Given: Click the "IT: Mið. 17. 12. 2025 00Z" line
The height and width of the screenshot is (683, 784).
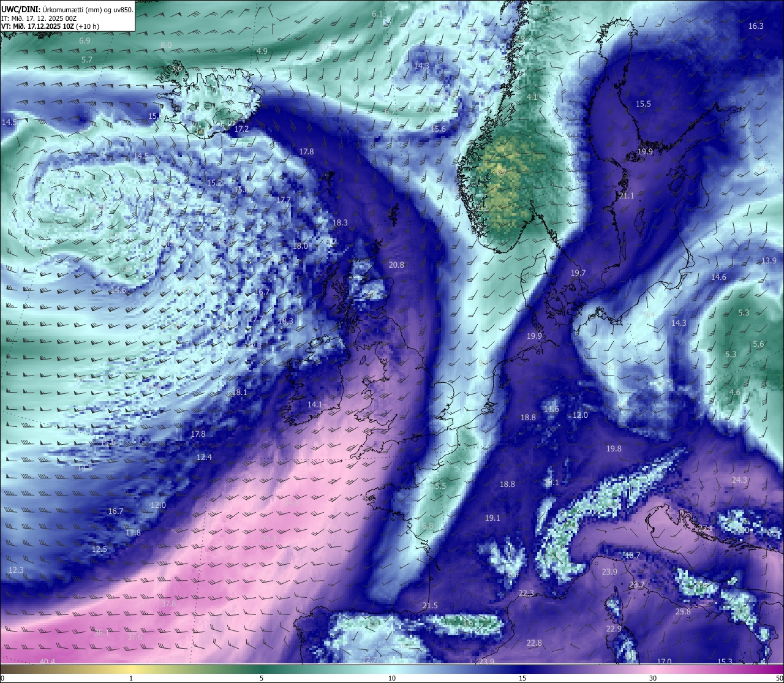Looking at the screenshot, I should pyautogui.click(x=39, y=18).
